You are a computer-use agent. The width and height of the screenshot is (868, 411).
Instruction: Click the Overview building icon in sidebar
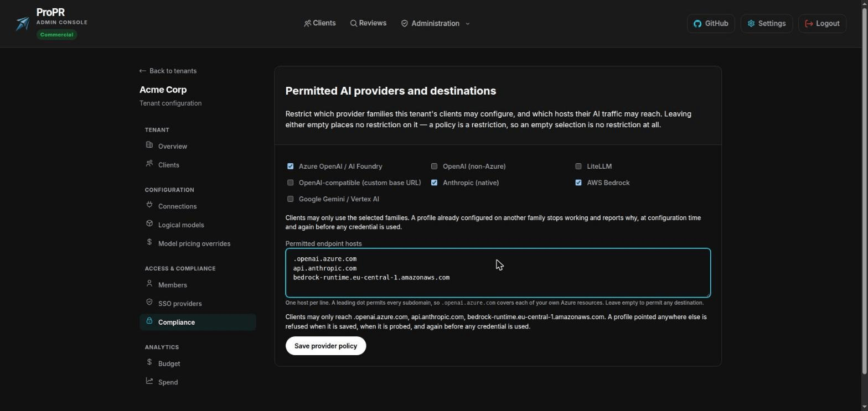(149, 145)
